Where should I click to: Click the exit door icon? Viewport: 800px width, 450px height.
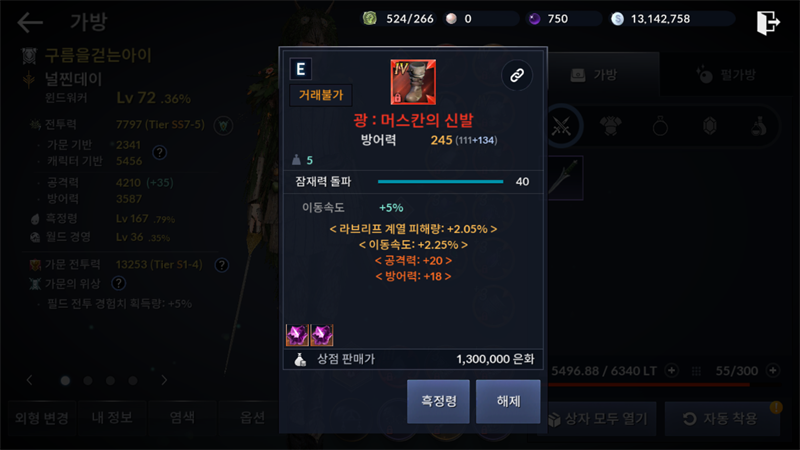[x=768, y=22]
